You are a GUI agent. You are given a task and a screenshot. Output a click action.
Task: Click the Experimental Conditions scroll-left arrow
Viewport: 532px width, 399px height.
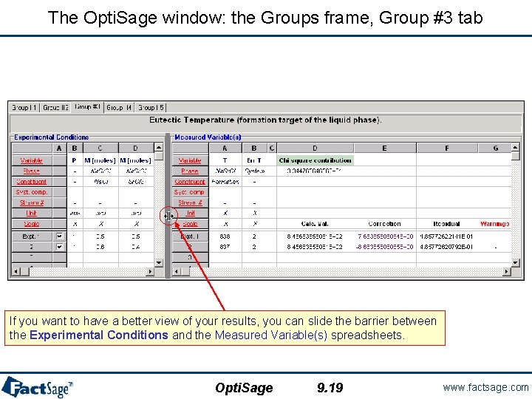pyautogui.click(x=16, y=271)
